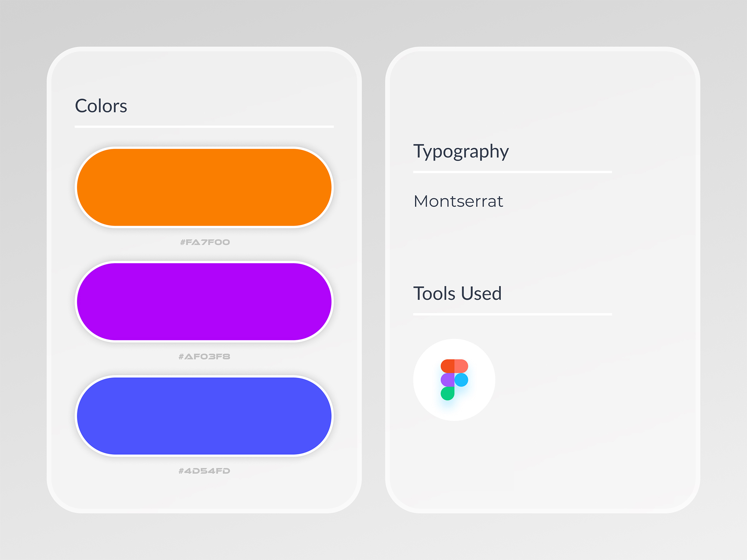Click the Montserrat font name

click(458, 201)
